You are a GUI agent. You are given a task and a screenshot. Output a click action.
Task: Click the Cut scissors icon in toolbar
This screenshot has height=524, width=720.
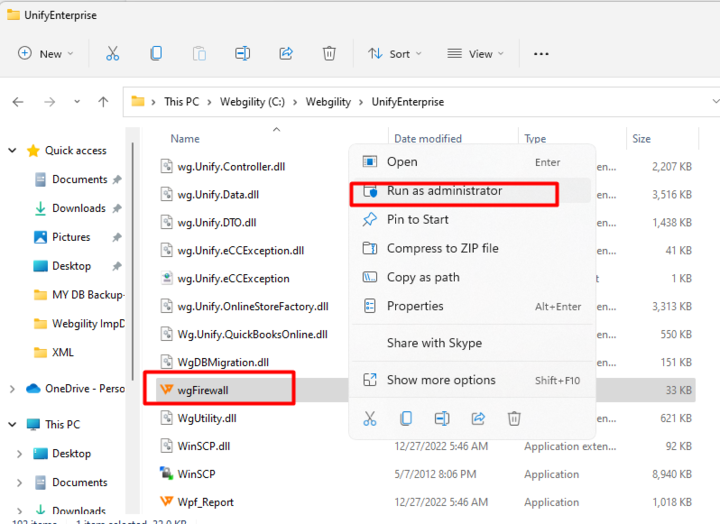[x=113, y=54]
